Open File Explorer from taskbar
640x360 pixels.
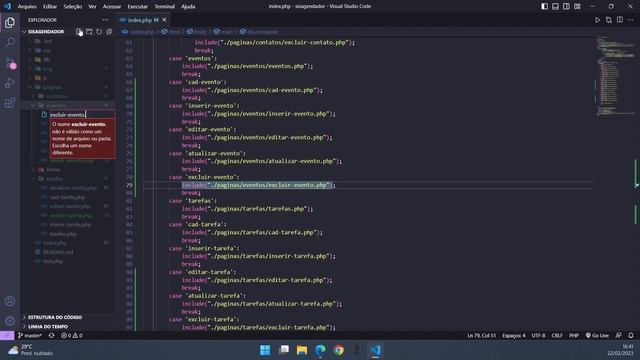tap(302, 350)
